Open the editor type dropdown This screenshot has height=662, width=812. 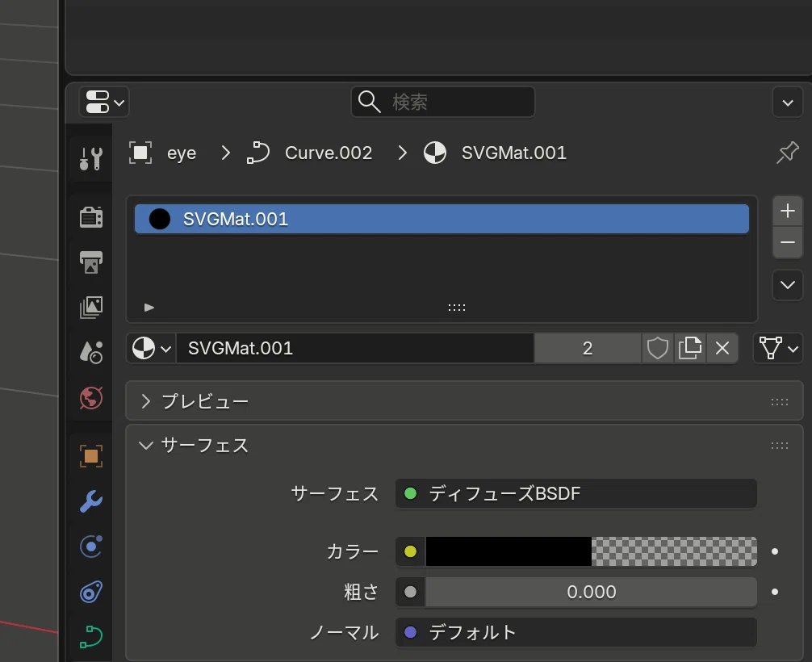104,102
